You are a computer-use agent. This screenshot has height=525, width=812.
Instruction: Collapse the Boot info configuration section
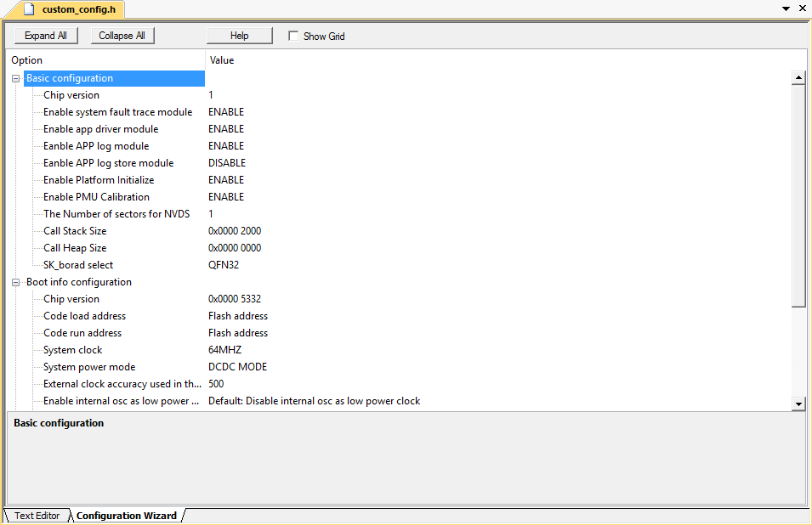coord(15,282)
